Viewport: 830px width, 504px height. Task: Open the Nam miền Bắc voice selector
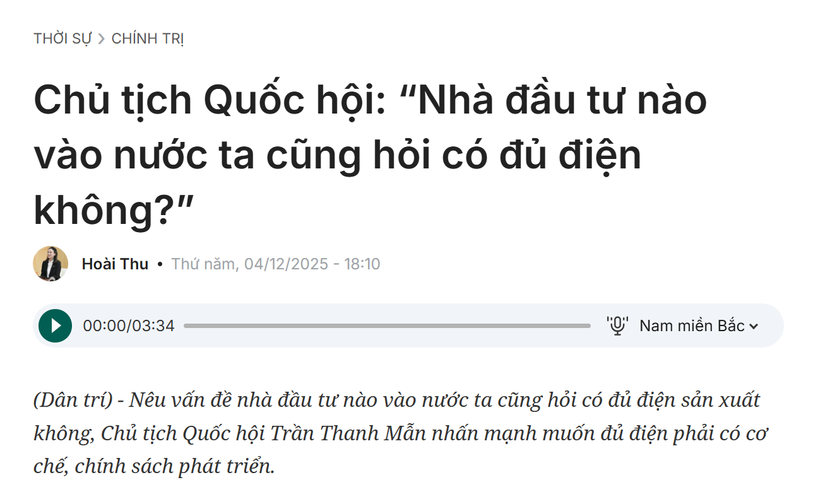point(692,325)
